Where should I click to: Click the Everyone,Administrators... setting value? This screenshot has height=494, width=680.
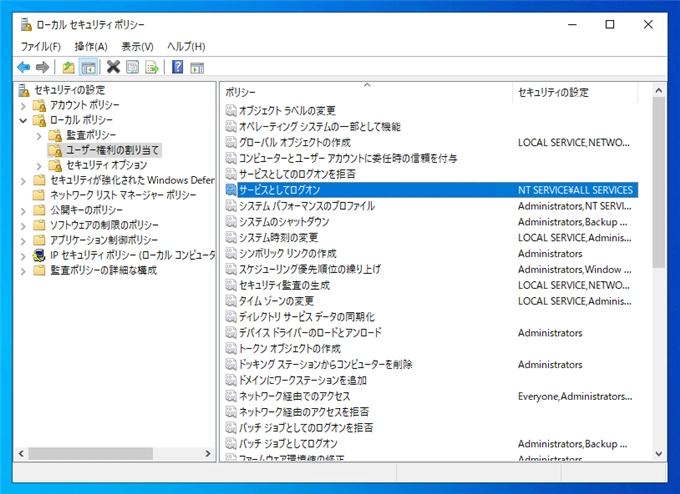click(575, 396)
